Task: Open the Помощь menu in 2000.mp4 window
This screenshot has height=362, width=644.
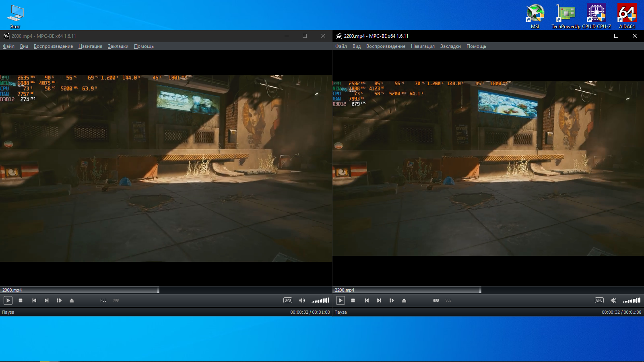Action: [144, 46]
